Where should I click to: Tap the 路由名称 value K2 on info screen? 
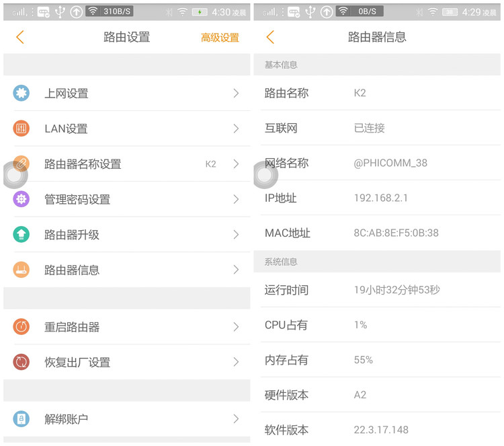(360, 93)
